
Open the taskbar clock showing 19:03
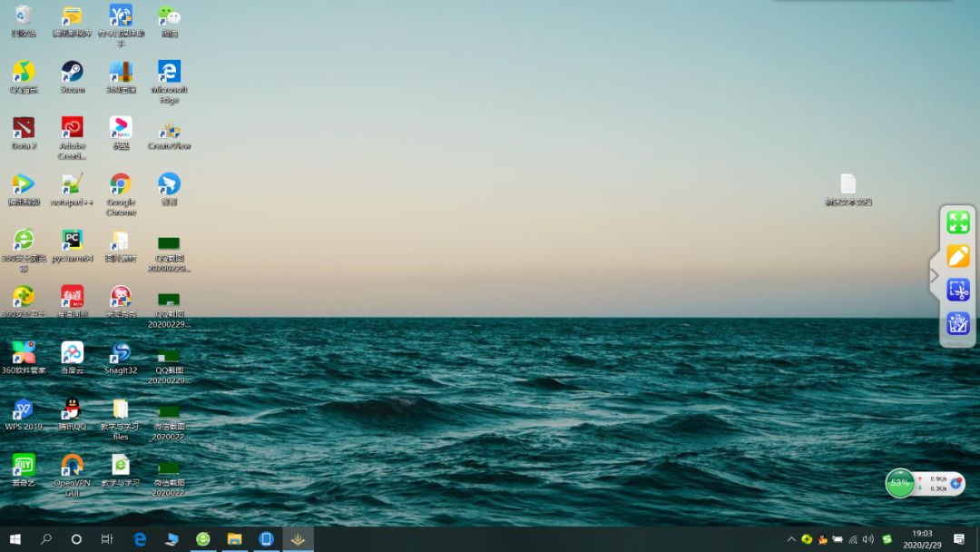pyautogui.click(x=923, y=539)
